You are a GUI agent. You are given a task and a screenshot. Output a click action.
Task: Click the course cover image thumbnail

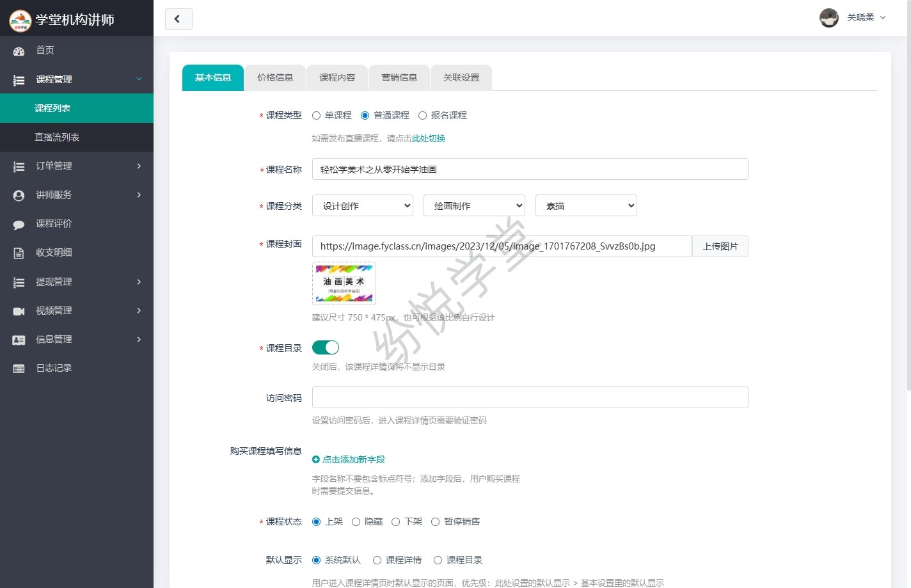(x=344, y=283)
